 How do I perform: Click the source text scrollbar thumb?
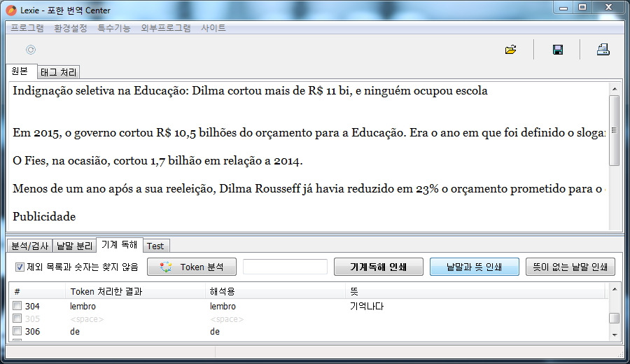click(x=615, y=130)
